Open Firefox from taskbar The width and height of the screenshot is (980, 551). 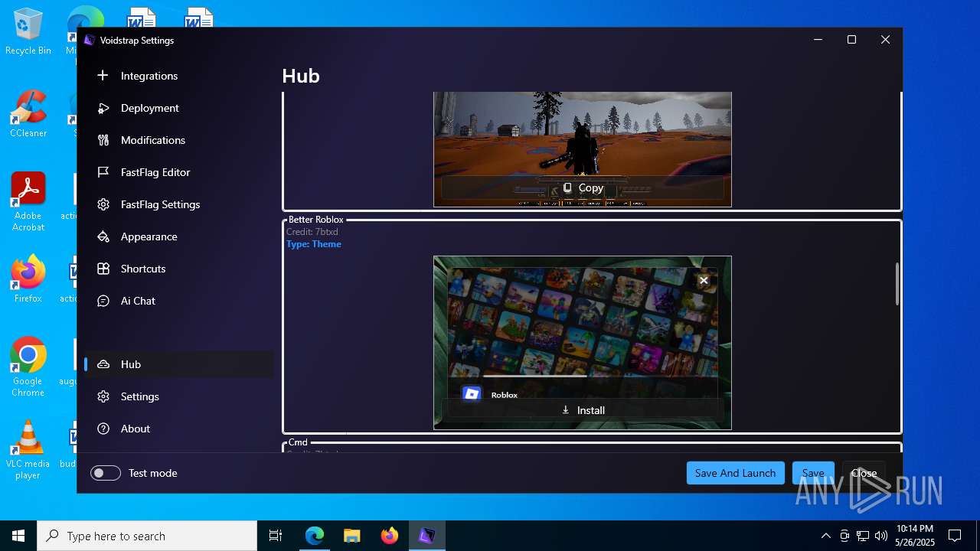tap(389, 536)
